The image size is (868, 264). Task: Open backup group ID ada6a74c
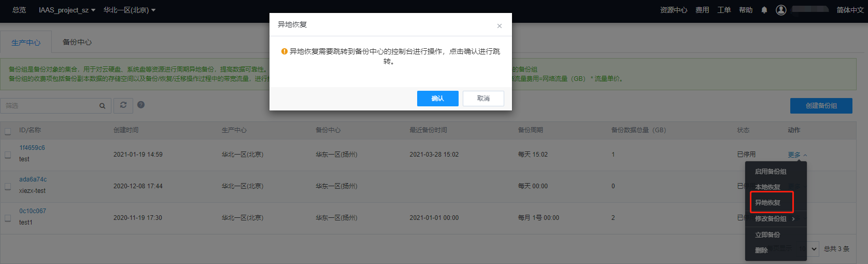tap(33, 179)
